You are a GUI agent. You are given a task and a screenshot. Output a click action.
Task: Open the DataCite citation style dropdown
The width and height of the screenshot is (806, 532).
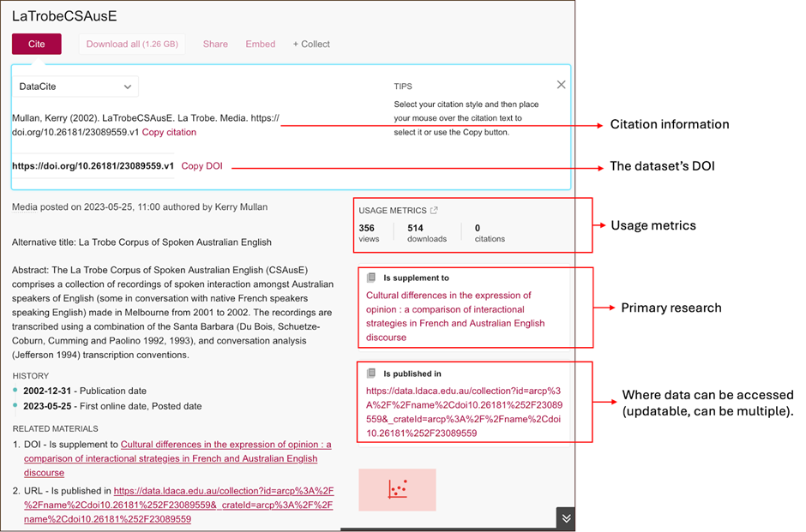[75, 87]
